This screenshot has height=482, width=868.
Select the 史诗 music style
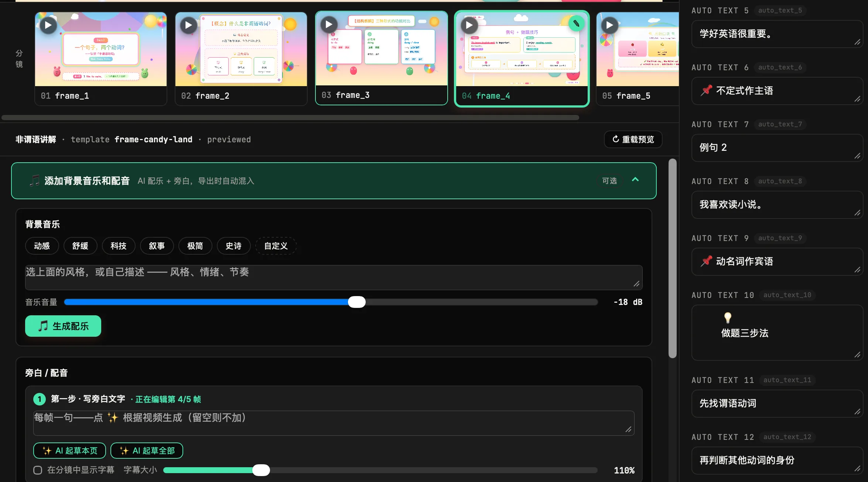tap(233, 246)
